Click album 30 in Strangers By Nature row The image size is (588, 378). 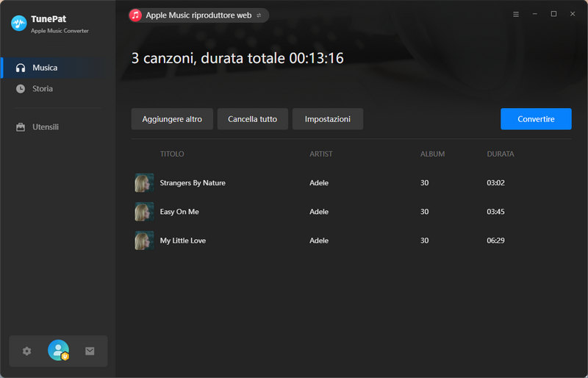(425, 183)
